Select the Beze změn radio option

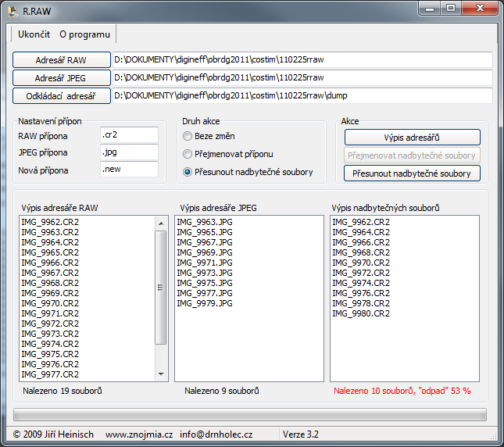click(x=187, y=137)
